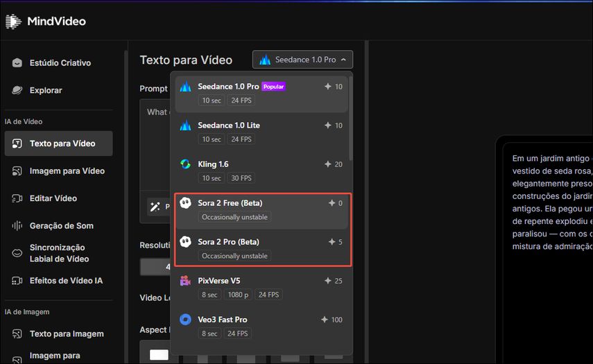Select PixVerse V5 model option
Screen dimensions: 593x364
coord(261,287)
